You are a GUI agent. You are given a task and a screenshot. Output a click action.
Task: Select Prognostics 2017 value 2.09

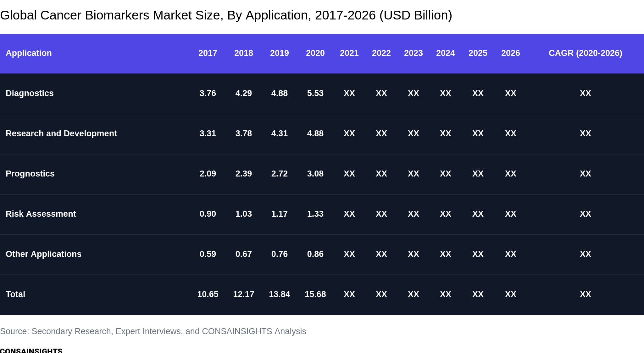pos(208,174)
